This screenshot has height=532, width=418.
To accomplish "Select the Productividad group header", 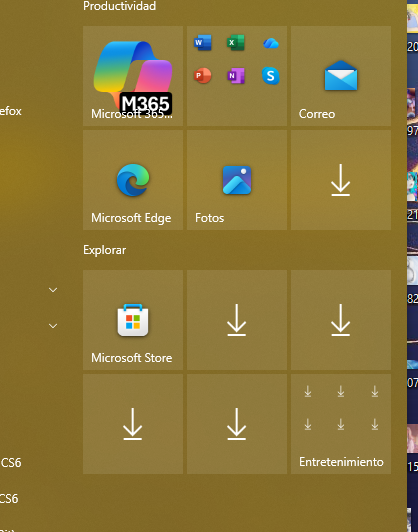I will coord(119,6).
